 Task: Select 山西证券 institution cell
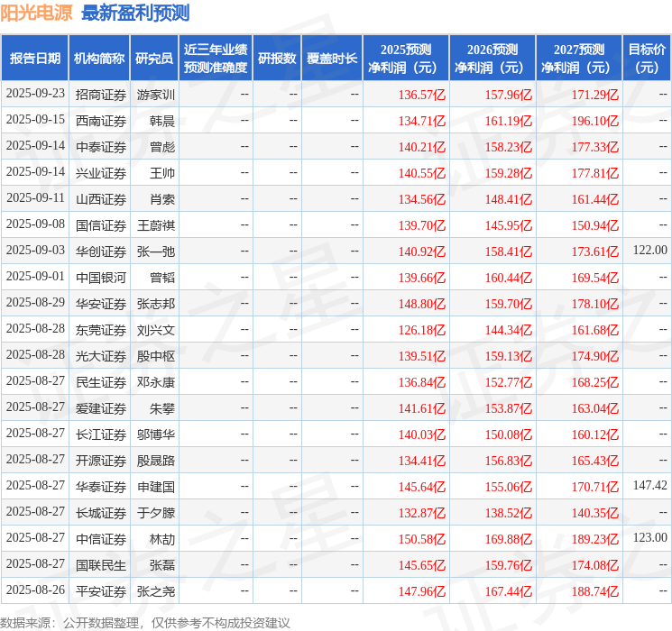click(101, 199)
